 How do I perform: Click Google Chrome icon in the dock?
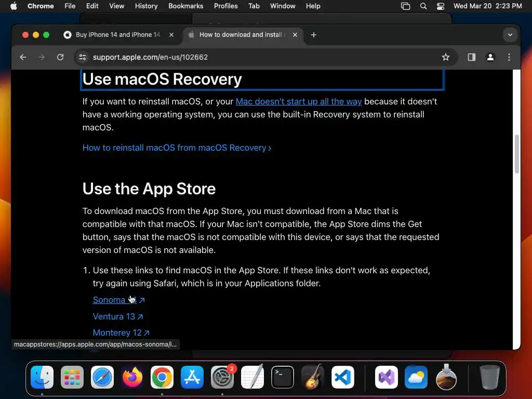click(162, 377)
